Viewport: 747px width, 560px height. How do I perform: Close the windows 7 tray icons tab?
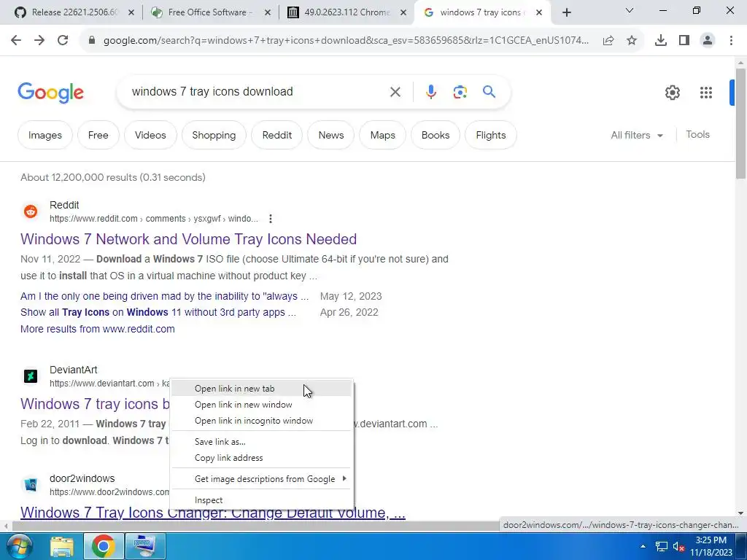pyautogui.click(x=539, y=13)
